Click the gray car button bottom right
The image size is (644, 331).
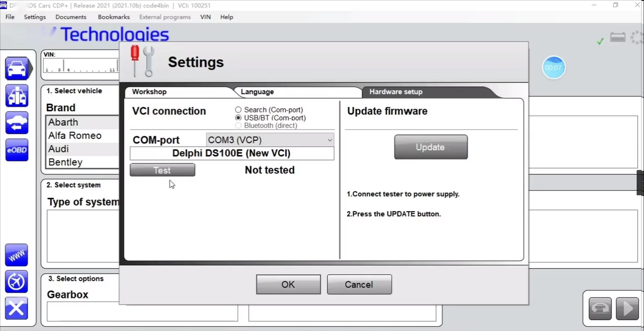point(600,308)
